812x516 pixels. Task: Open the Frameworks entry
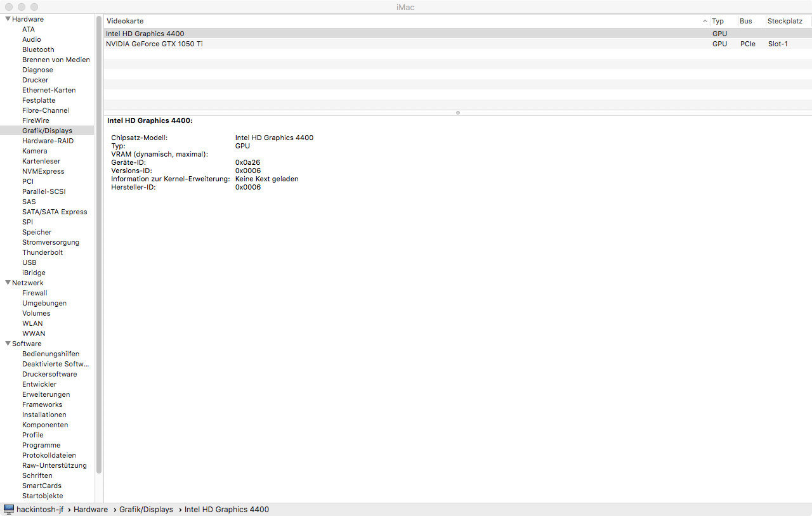(x=43, y=404)
